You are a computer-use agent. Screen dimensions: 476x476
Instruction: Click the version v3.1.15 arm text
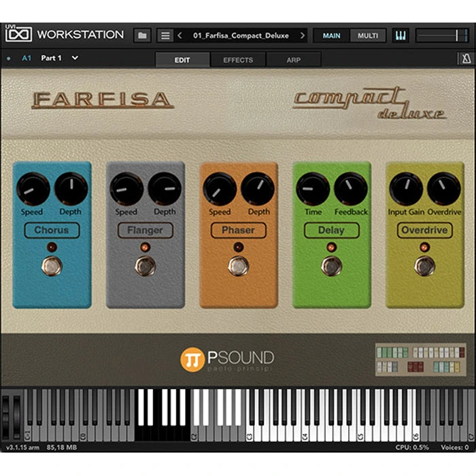click(22, 447)
